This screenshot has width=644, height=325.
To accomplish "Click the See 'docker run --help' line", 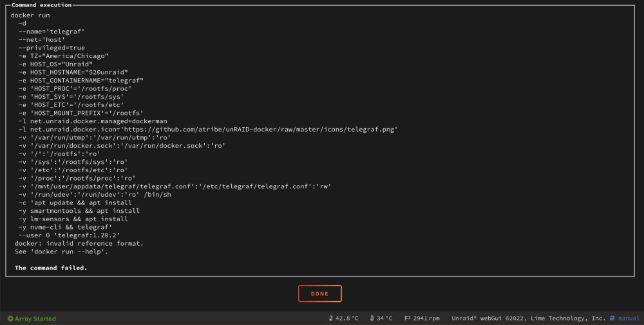I will (61, 251).
